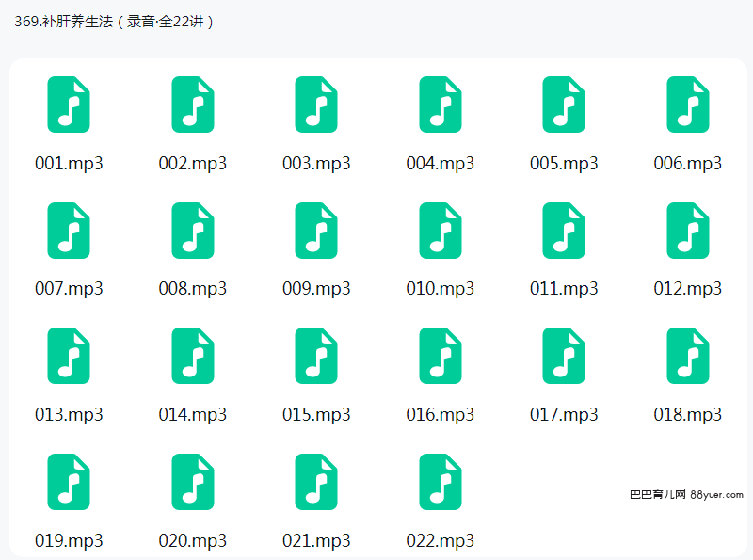Pick the filename 018.mp3
Screen dimensions: 753x560
(x=688, y=415)
